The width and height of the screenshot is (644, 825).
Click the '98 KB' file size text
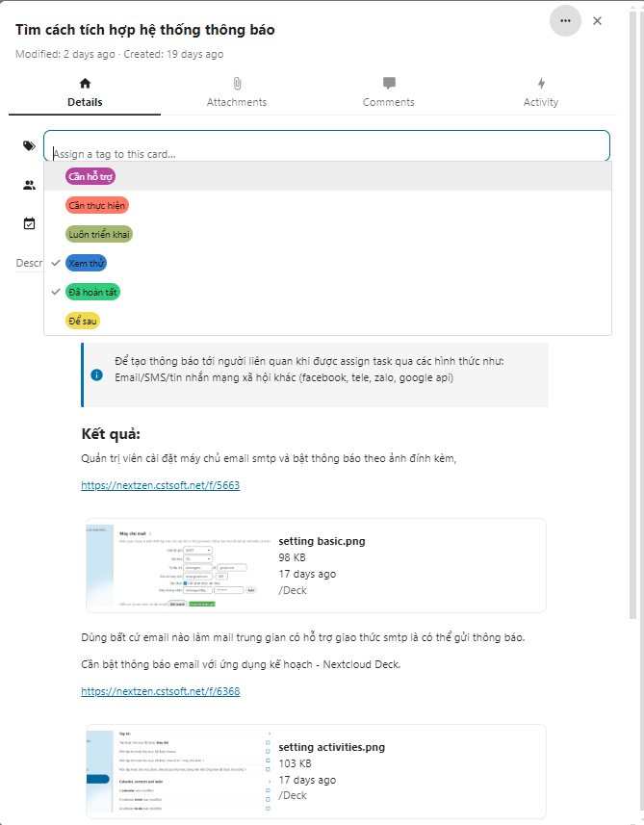tap(292, 557)
